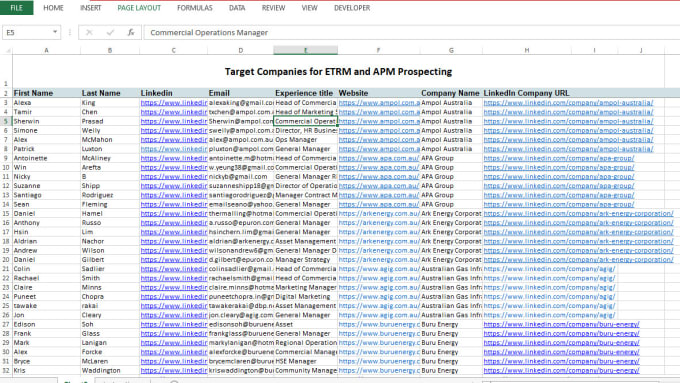This screenshot has height=383, width=680.
Task: Select column F header
Action: pyautogui.click(x=379, y=50)
